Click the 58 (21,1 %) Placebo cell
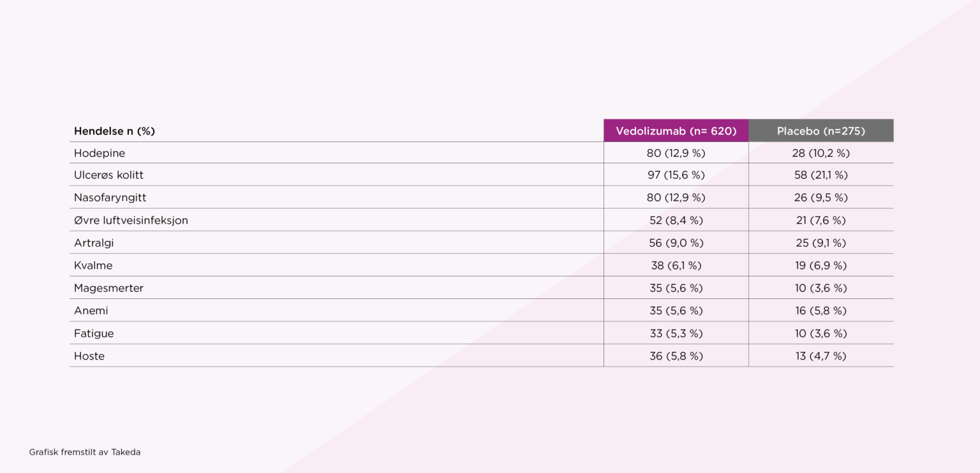Image resolution: width=980 pixels, height=473 pixels. click(820, 175)
